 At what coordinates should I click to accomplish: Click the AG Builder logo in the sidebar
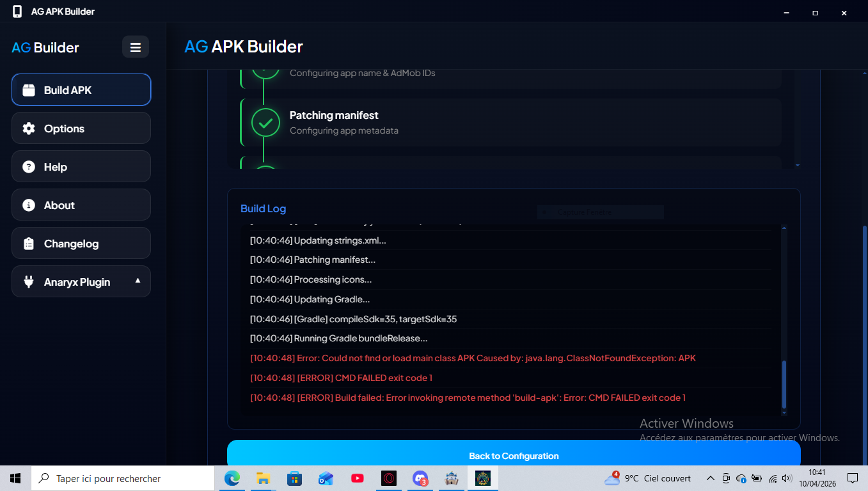[x=45, y=47]
